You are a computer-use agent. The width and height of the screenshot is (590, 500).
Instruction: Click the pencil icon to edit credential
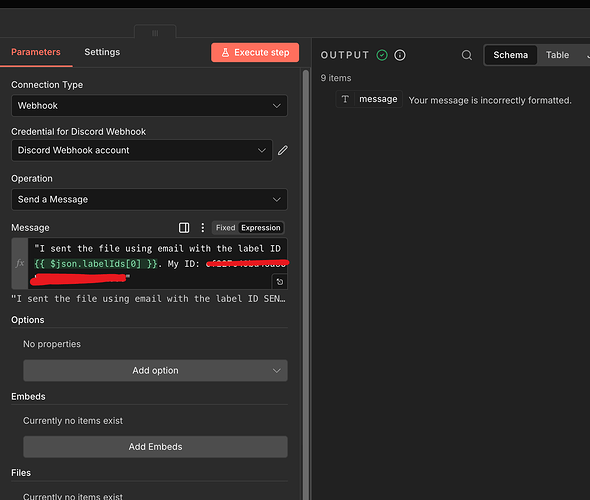(x=283, y=150)
